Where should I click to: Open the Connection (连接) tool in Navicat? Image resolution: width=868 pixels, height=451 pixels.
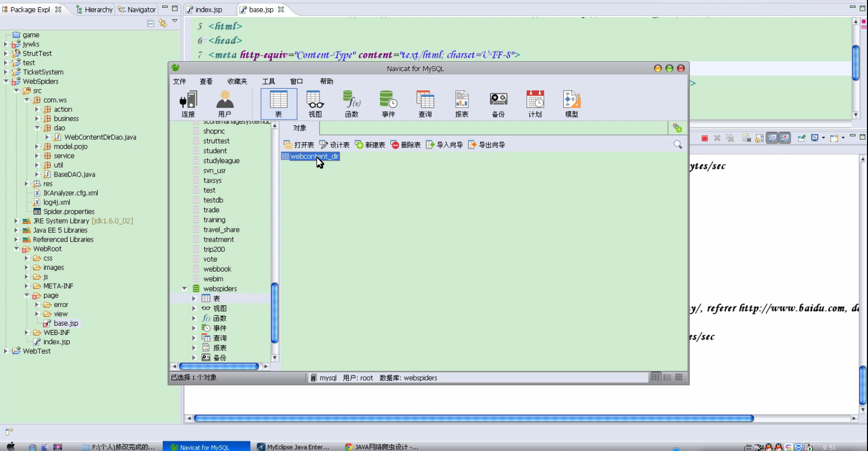[188, 104]
